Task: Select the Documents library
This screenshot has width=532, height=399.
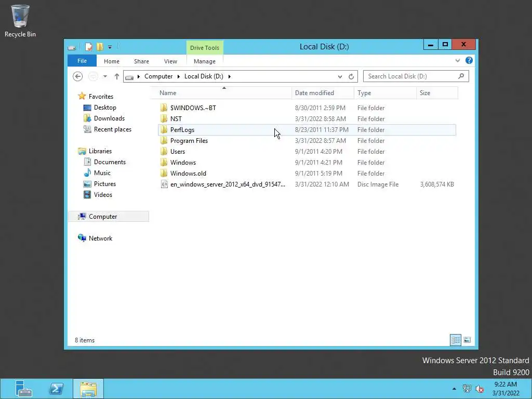Action: point(110,162)
